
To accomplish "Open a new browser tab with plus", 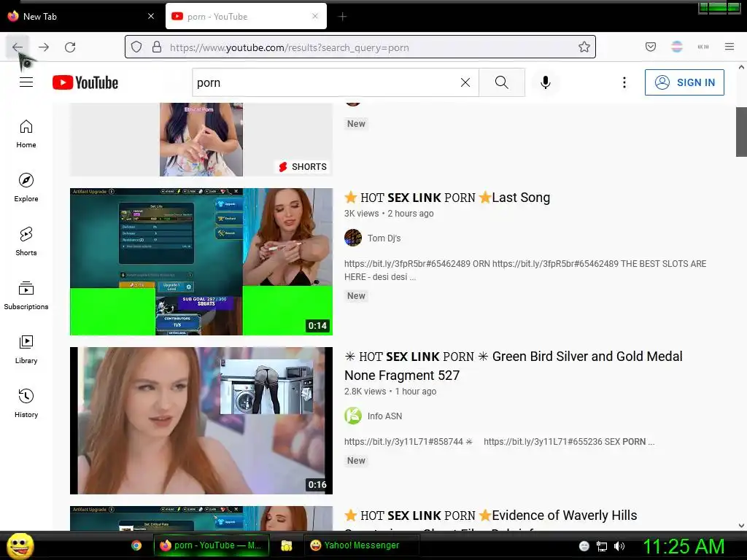I will (342, 17).
